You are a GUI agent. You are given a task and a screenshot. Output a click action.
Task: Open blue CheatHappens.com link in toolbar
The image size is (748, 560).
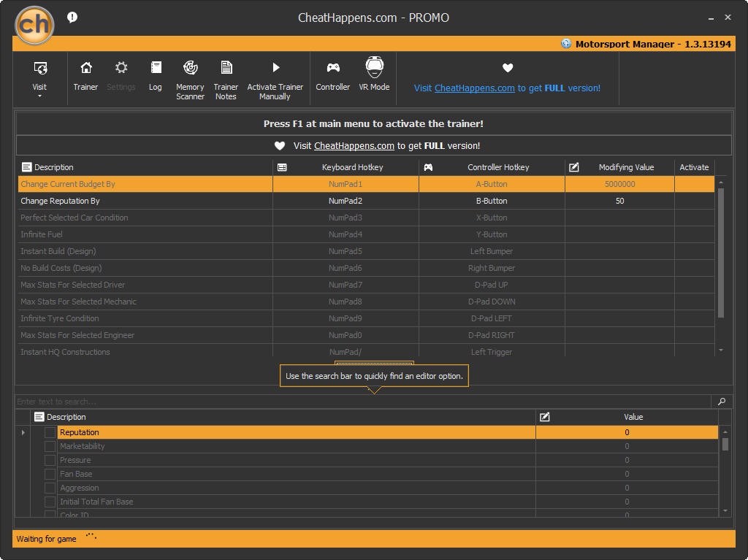(474, 88)
